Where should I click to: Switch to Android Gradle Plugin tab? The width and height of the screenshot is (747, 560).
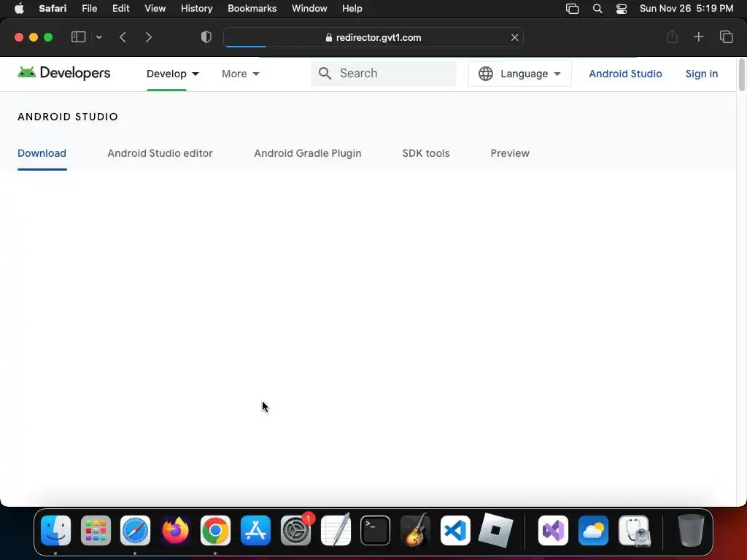(308, 153)
